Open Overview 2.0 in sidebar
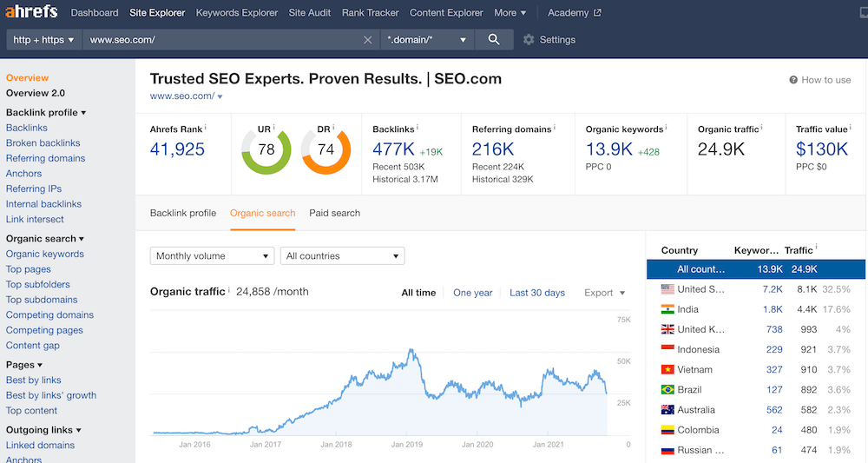 36,93
